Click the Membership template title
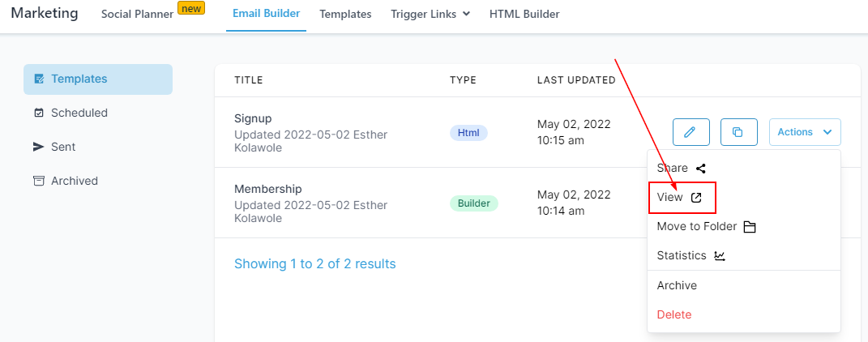The height and width of the screenshot is (342, 868). (267, 189)
